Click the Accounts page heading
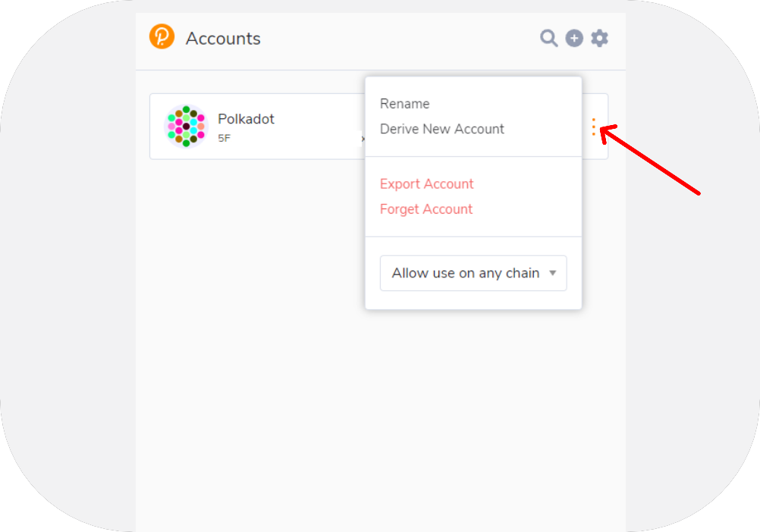Screen dimensions: 760x532 (223, 39)
